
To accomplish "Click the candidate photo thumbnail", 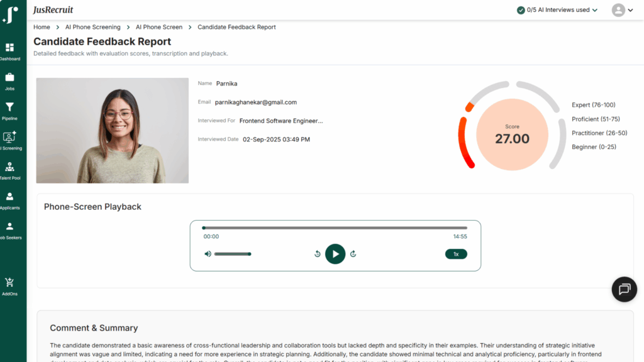I will tap(113, 131).
